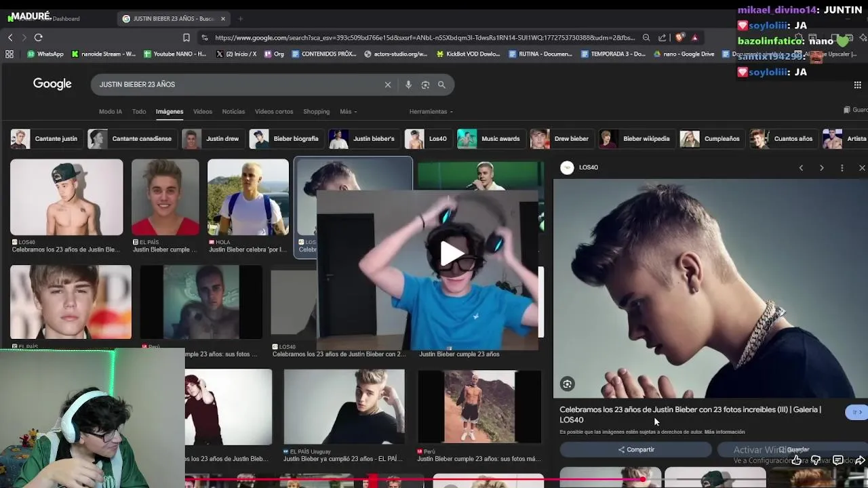Clear the search query with the X
This screenshot has height=488, width=868.
coord(388,85)
